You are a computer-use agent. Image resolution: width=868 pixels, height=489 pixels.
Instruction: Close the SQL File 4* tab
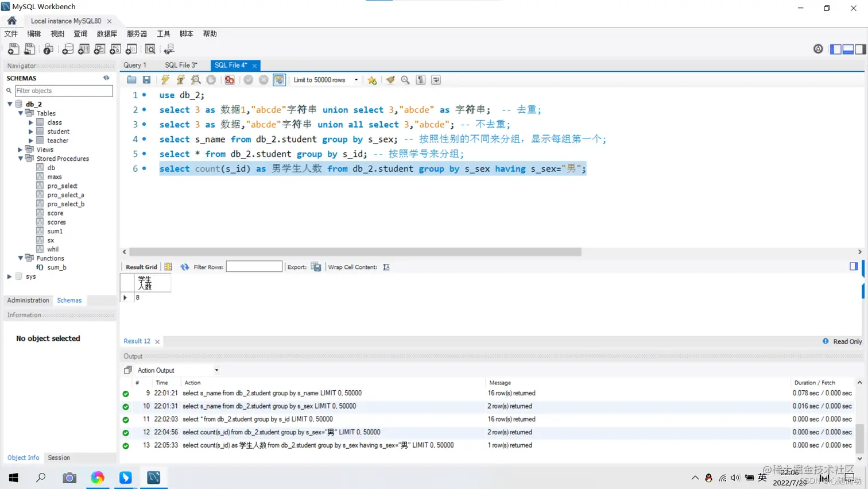coord(254,66)
